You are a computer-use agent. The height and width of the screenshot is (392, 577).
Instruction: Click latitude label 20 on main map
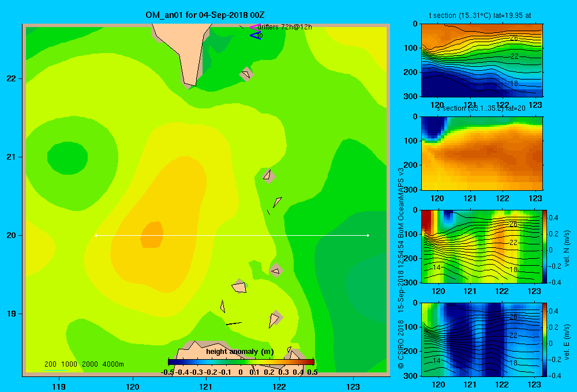12,235
